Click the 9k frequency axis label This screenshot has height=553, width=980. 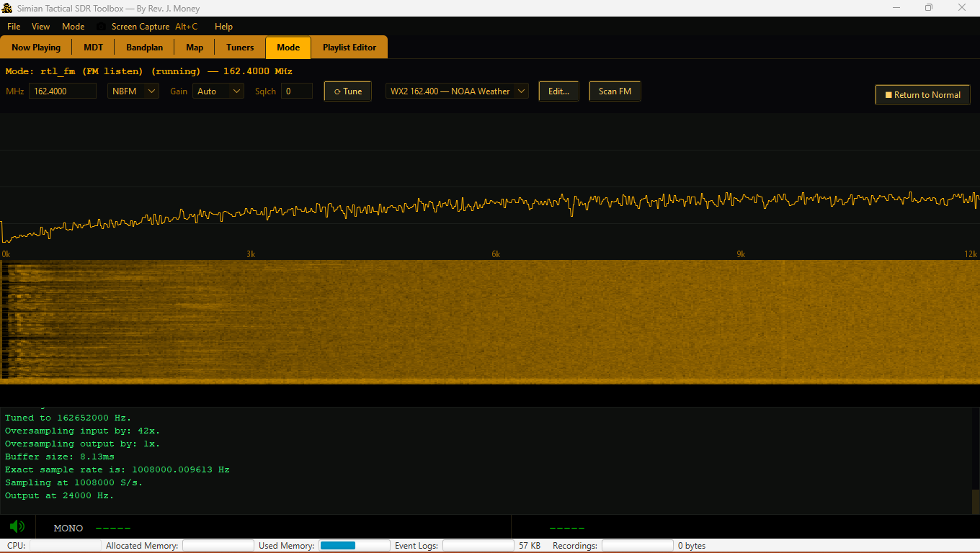(x=741, y=254)
